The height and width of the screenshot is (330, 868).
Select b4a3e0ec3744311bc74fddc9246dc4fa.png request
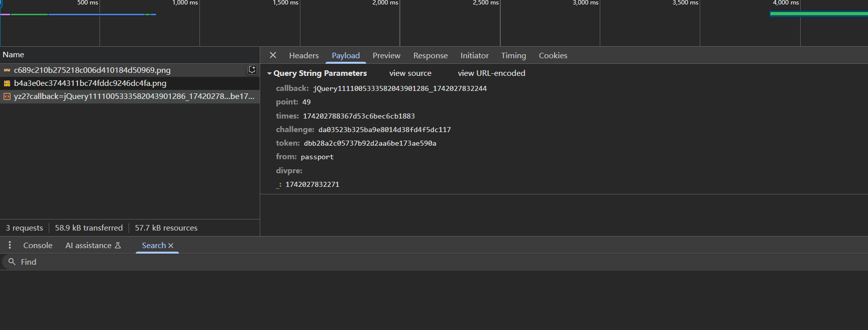130,83
